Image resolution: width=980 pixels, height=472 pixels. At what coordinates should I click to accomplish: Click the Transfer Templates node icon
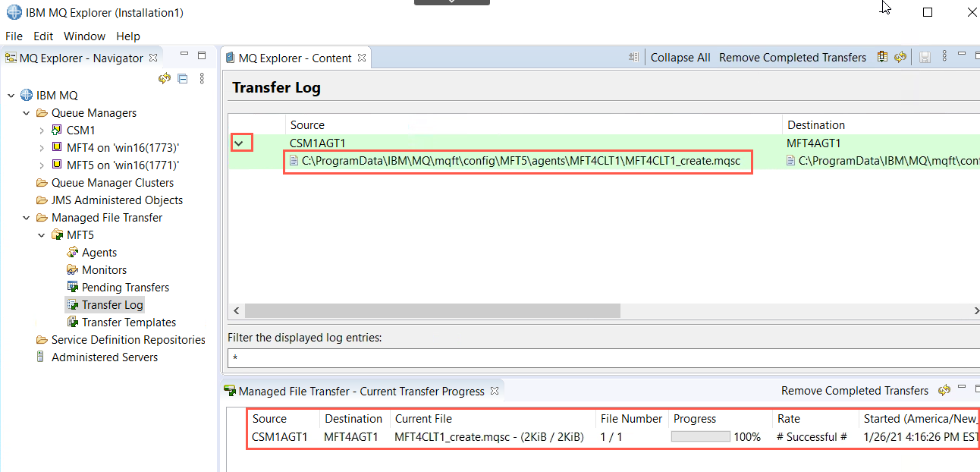pyautogui.click(x=73, y=323)
